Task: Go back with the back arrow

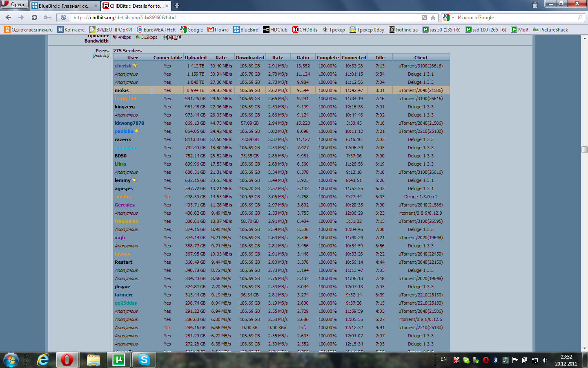Action: coord(9,18)
